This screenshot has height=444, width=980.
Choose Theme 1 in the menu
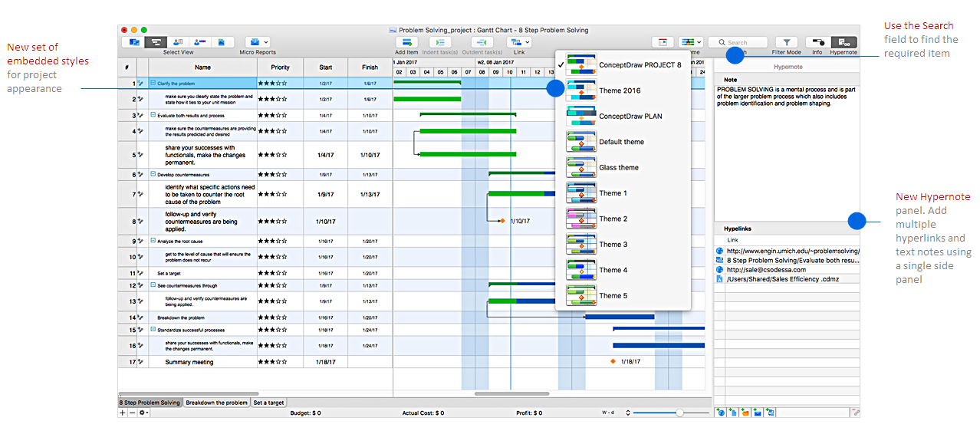tap(623, 193)
